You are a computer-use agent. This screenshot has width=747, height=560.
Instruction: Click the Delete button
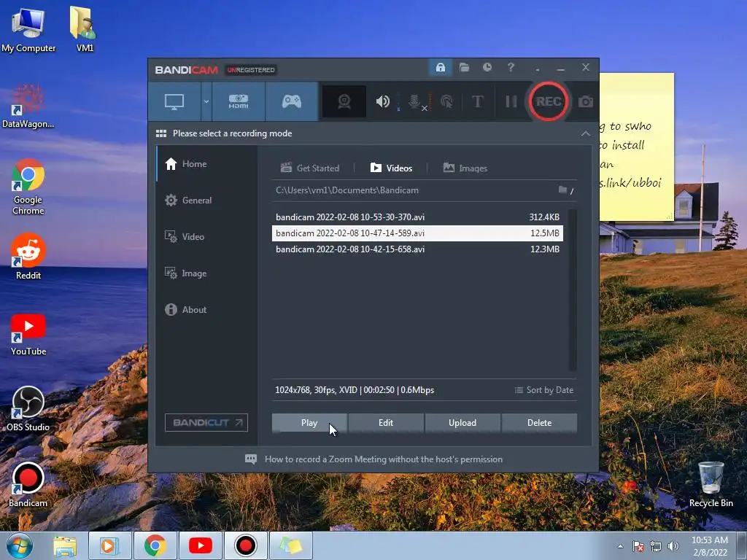point(539,423)
